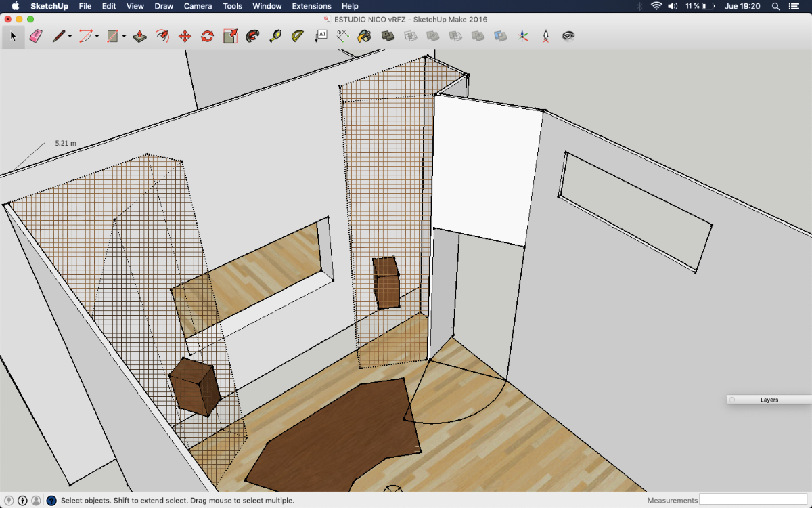Activate the Push/Pull tool

pyautogui.click(x=140, y=37)
